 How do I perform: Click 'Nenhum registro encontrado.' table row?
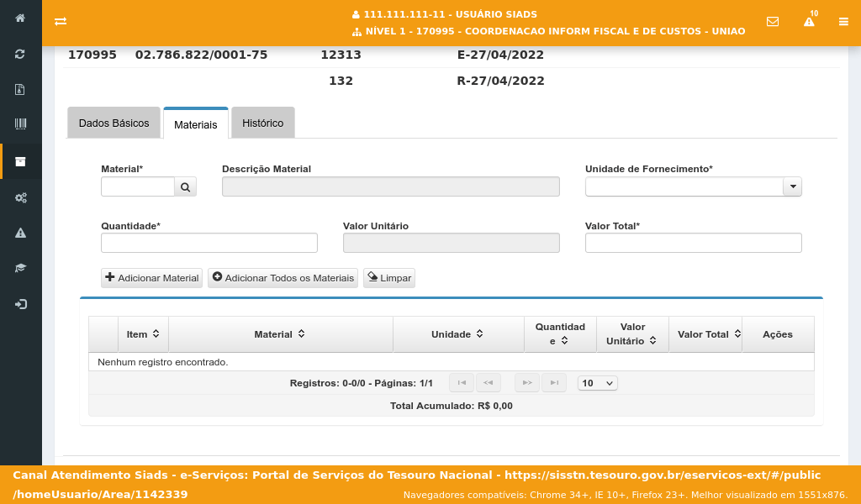tap(452, 362)
